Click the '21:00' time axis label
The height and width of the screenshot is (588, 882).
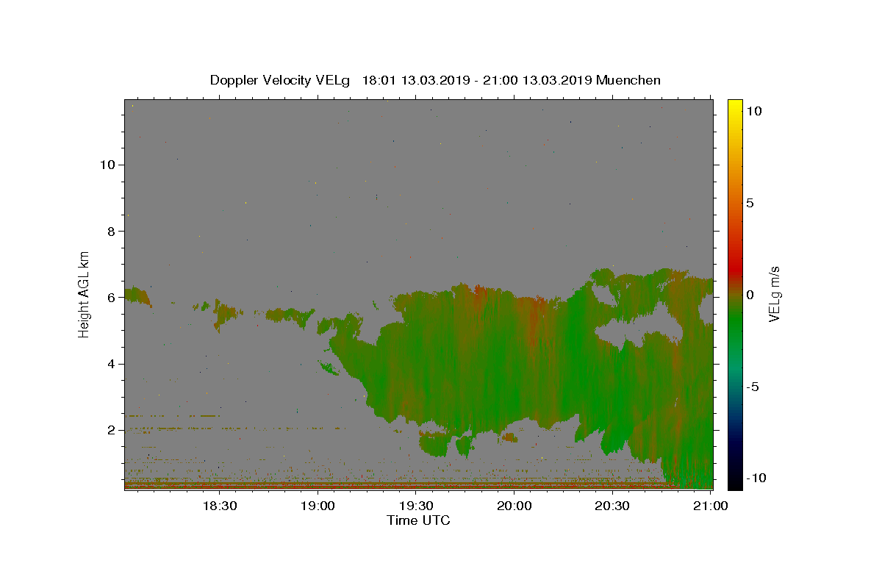tap(711, 506)
